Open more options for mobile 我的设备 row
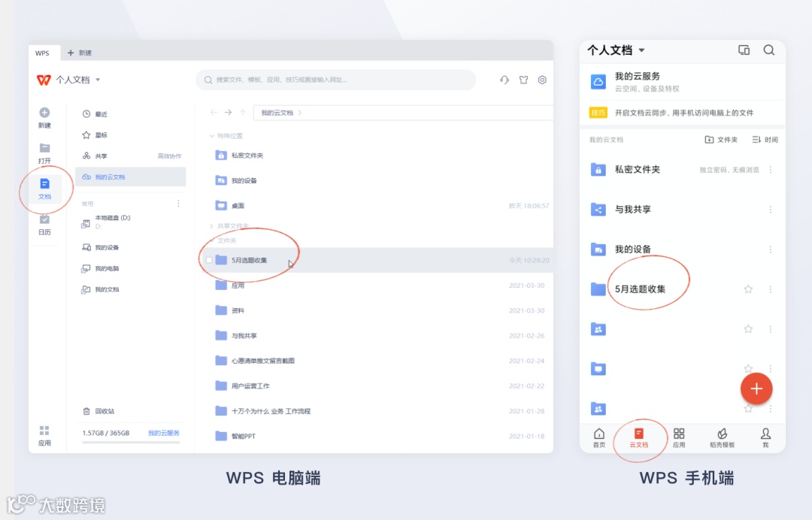Screen dimensions: 812x520 tap(771, 249)
